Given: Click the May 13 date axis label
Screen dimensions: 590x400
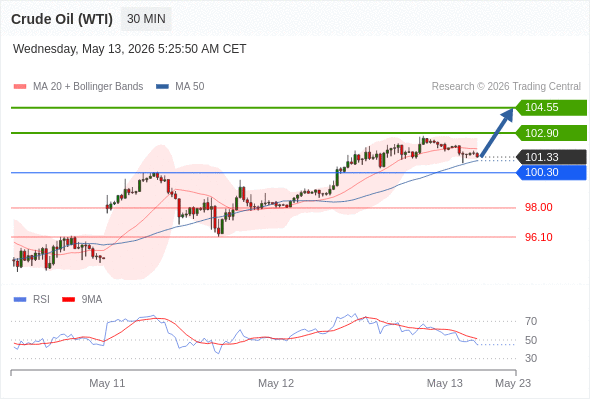Looking at the screenshot, I should pyautogui.click(x=444, y=383).
